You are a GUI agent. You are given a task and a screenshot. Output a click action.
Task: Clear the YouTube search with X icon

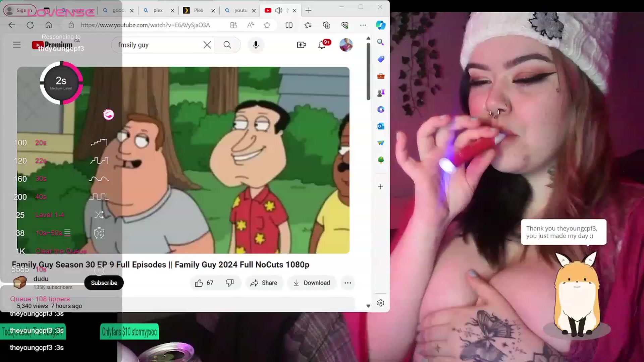[x=207, y=45]
